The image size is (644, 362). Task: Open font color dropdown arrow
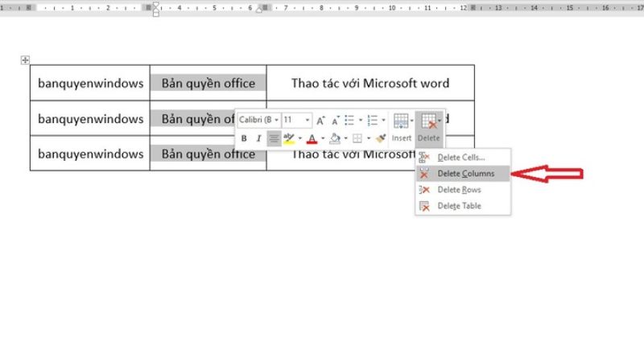(323, 138)
